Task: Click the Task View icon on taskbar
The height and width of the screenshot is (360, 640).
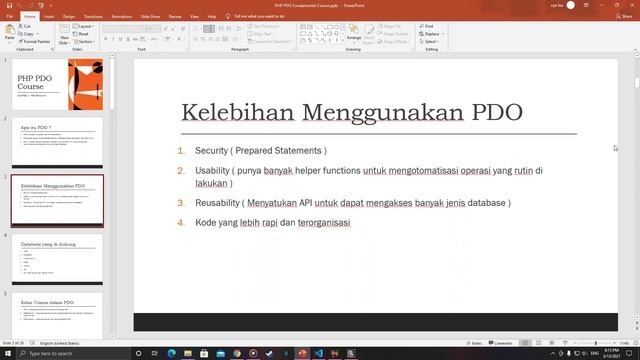Action: pos(155,353)
